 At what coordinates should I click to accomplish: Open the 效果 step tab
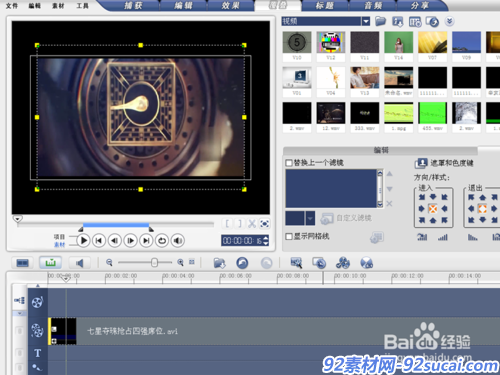[x=230, y=6]
